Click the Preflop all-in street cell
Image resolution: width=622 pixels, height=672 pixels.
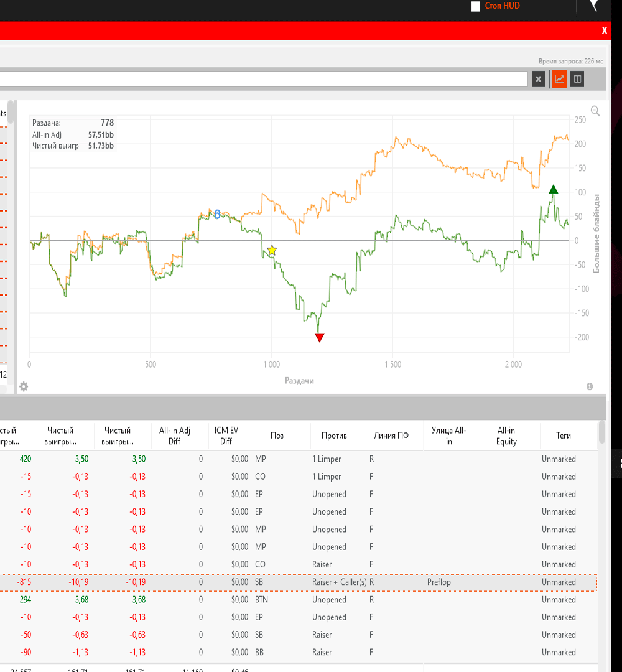(x=439, y=582)
